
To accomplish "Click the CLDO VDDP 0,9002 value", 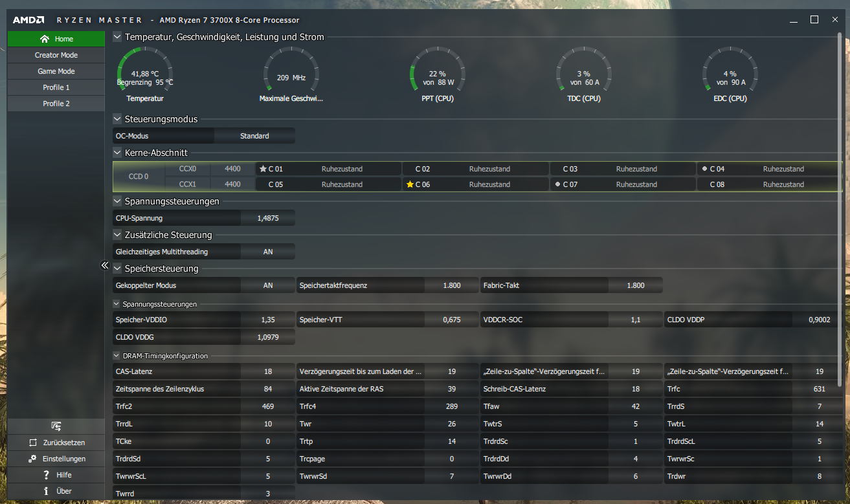I will click(x=820, y=320).
